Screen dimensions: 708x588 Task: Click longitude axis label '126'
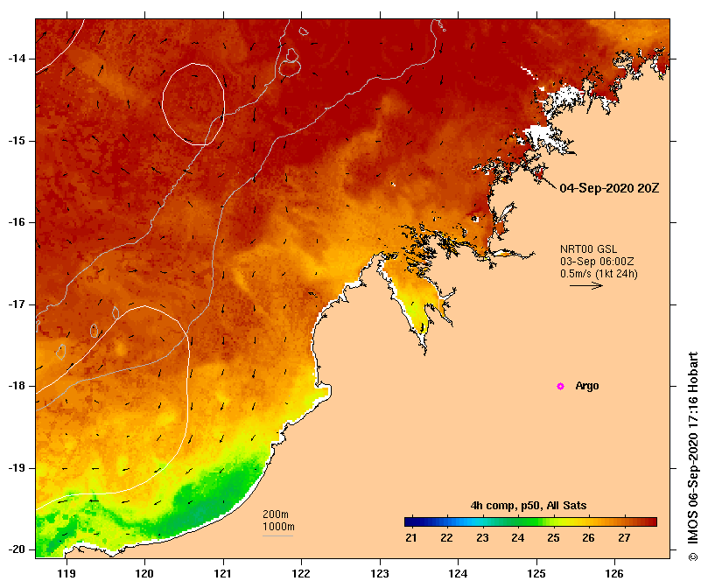614,574
